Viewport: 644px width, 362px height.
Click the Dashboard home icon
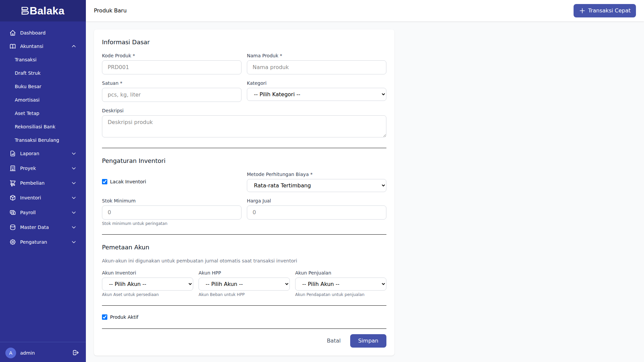coord(13,33)
